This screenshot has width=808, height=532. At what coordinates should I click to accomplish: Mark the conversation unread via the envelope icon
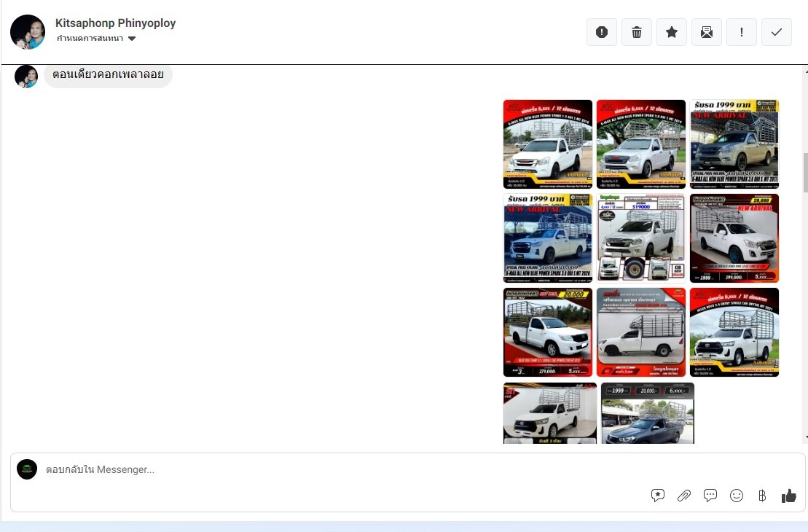pos(707,32)
